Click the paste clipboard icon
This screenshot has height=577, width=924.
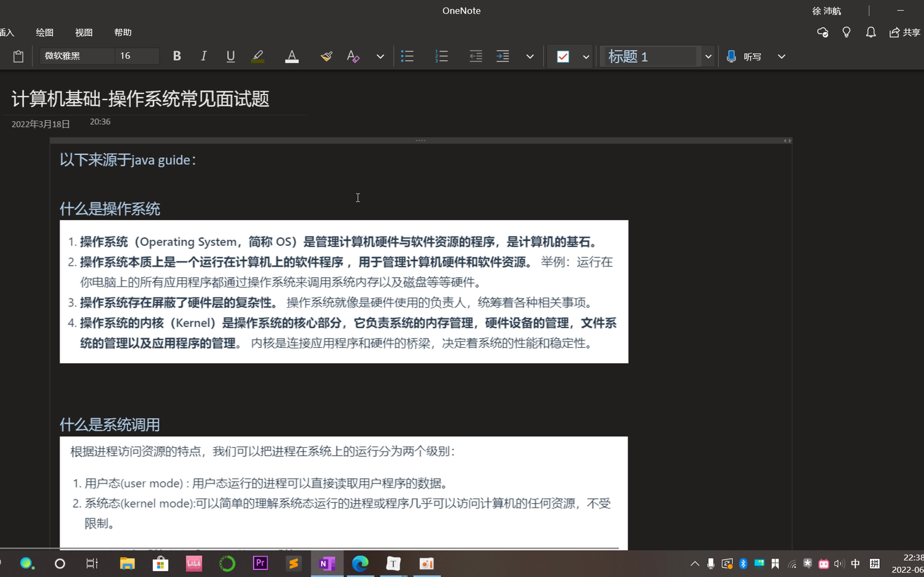(x=18, y=56)
